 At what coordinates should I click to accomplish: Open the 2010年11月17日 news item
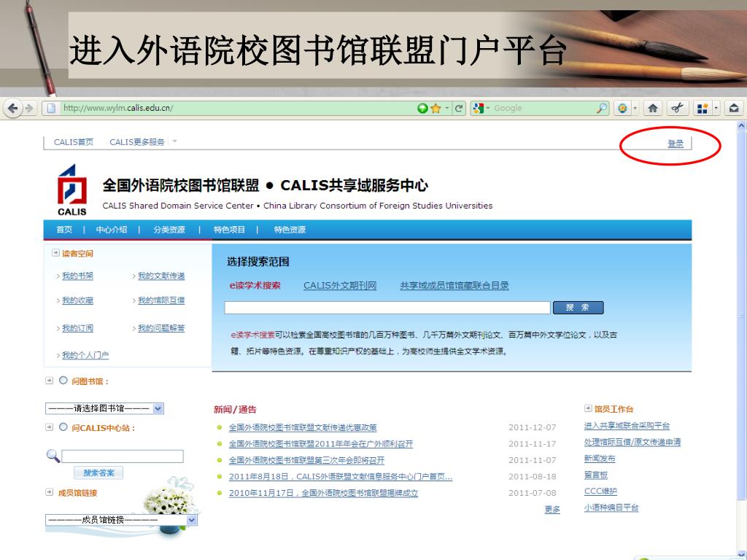click(323, 493)
